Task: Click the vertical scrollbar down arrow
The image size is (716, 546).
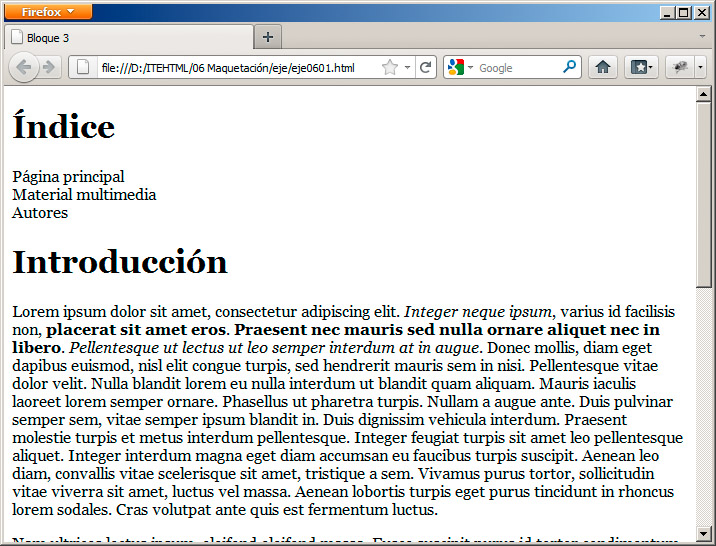Action: [703, 533]
